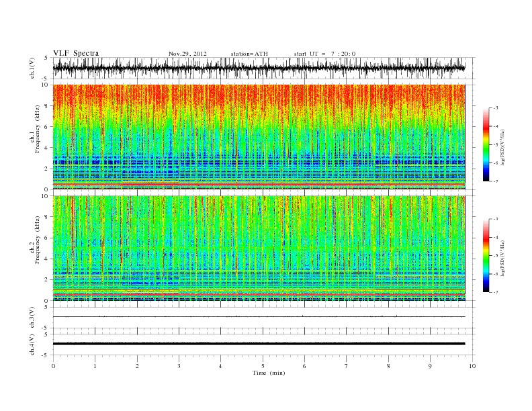Click the '-7' label on lower color bar

click(x=496, y=292)
